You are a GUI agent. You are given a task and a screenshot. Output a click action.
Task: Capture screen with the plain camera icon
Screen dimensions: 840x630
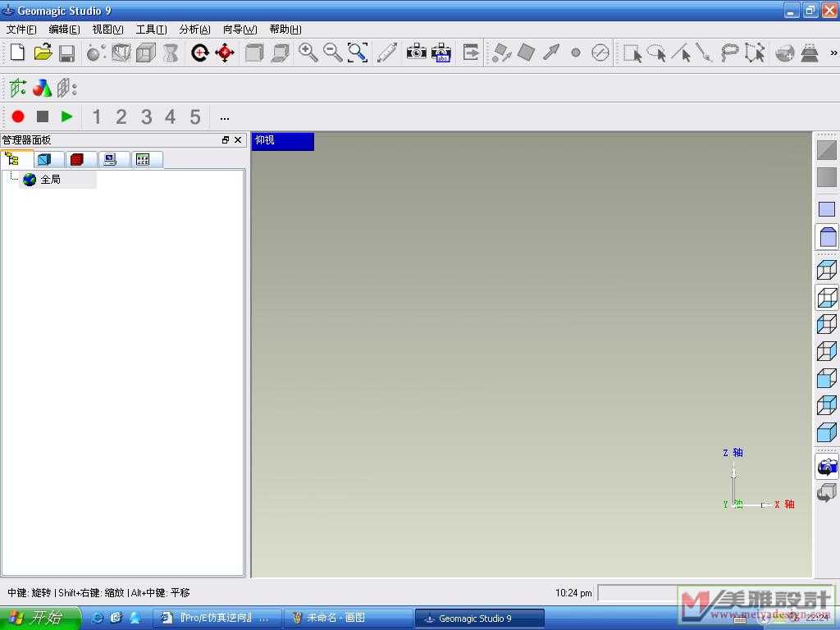[416, 52]
